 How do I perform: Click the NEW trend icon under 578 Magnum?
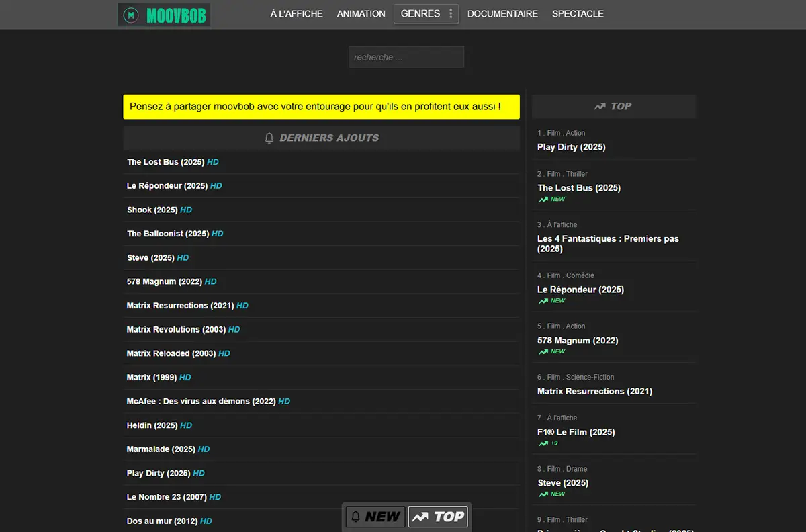coord(543,351)
